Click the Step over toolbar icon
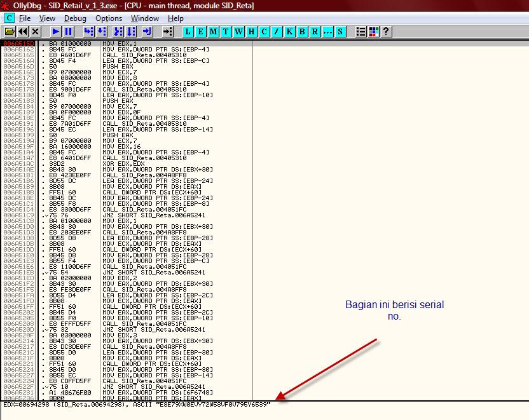Screen dimensions: 529x420 pos(102,32)
